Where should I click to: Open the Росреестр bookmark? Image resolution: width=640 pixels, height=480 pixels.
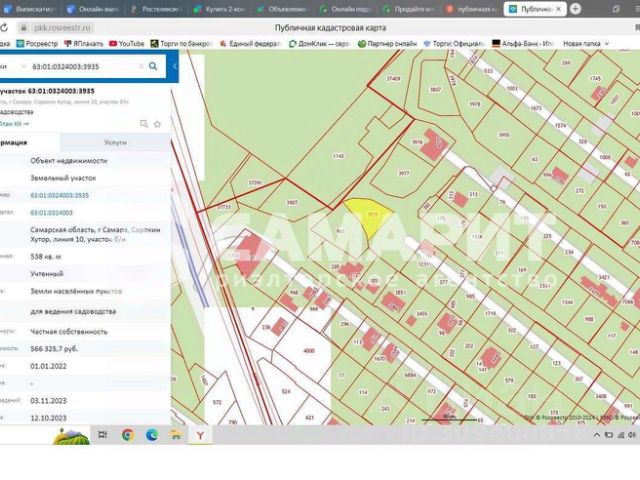(x=37, y=44)
